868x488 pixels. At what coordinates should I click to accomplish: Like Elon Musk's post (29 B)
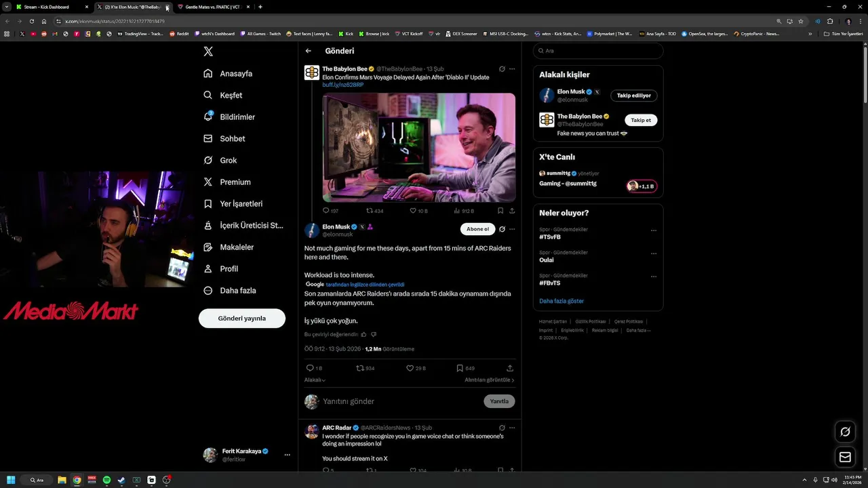(x=416, y=368)
